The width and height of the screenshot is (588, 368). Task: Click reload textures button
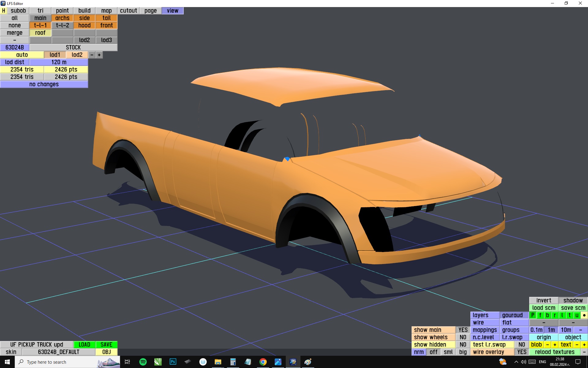(x=554, y=352)
